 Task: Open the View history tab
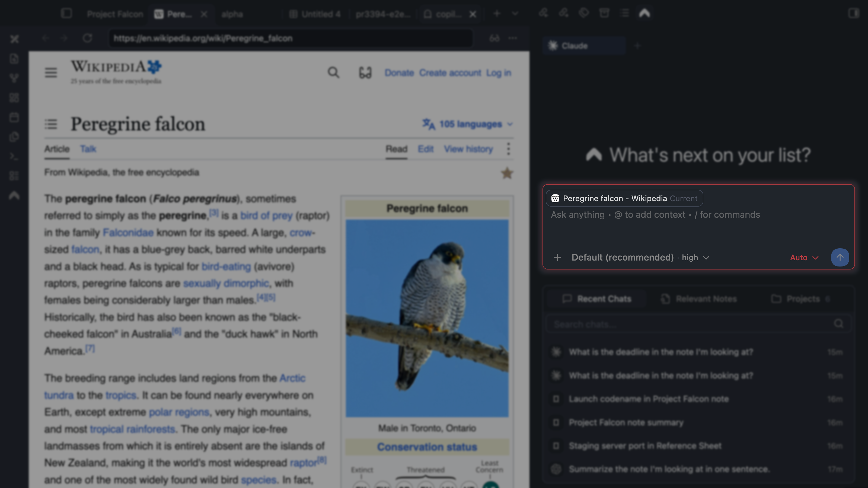(x=468, y=149)
